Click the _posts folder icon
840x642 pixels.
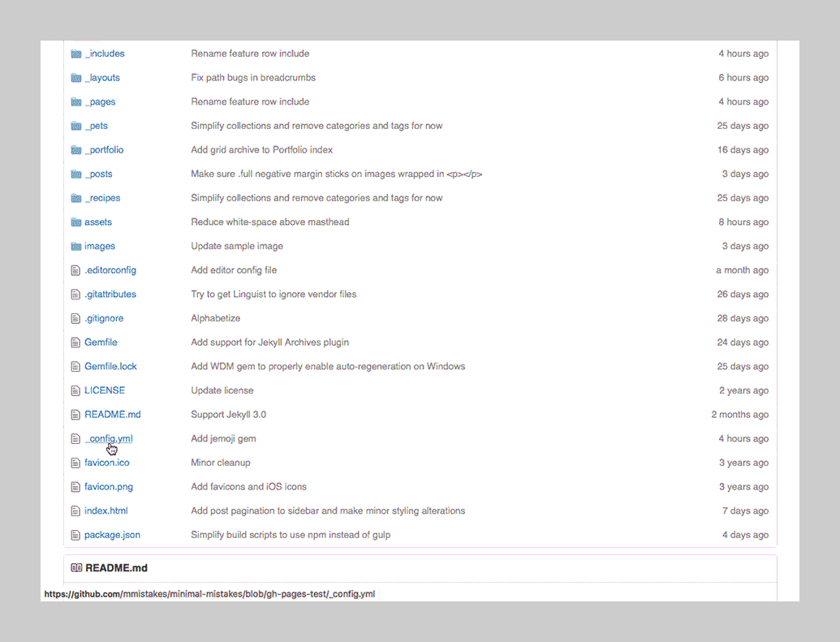[76, 174]
